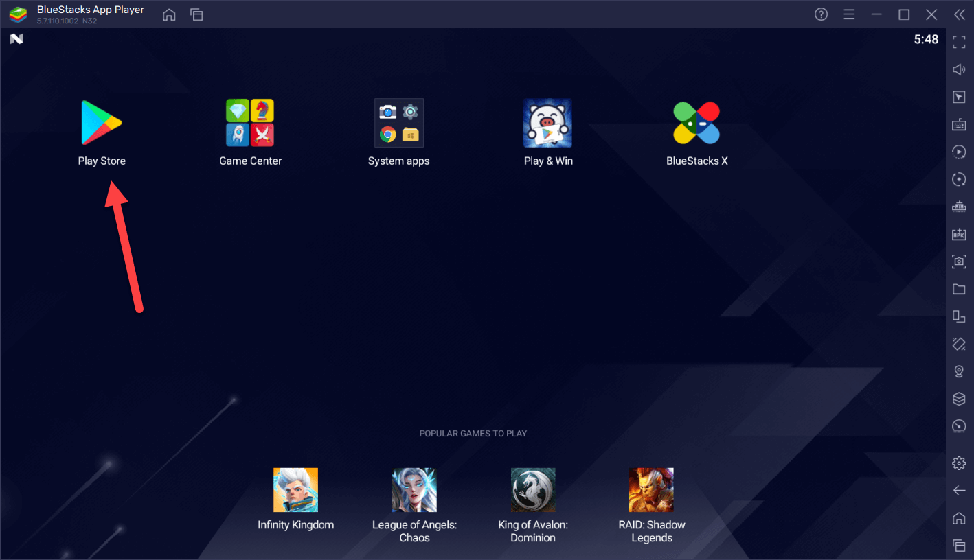Click the Set location pin icon
This screenshot has height=560, width=974.
tap(959, 371)
